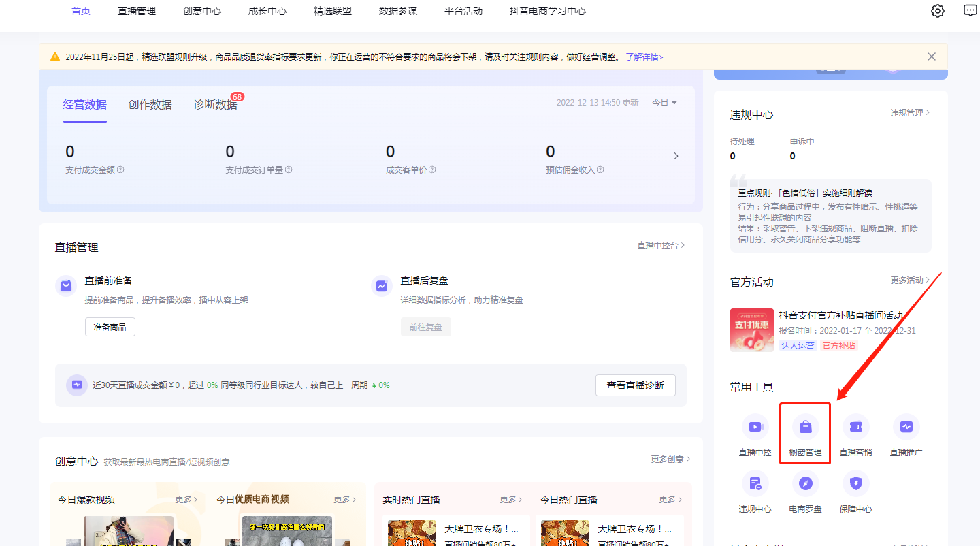980x546 pixels.
Task: Expand 更多 beside 今日爆款视频
Action: (x=186, y=499)
